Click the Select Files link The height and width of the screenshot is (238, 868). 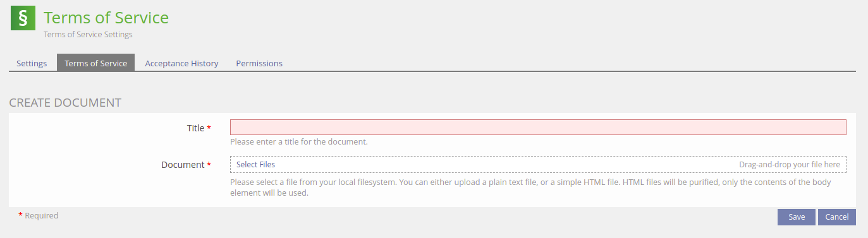point(255,164)
